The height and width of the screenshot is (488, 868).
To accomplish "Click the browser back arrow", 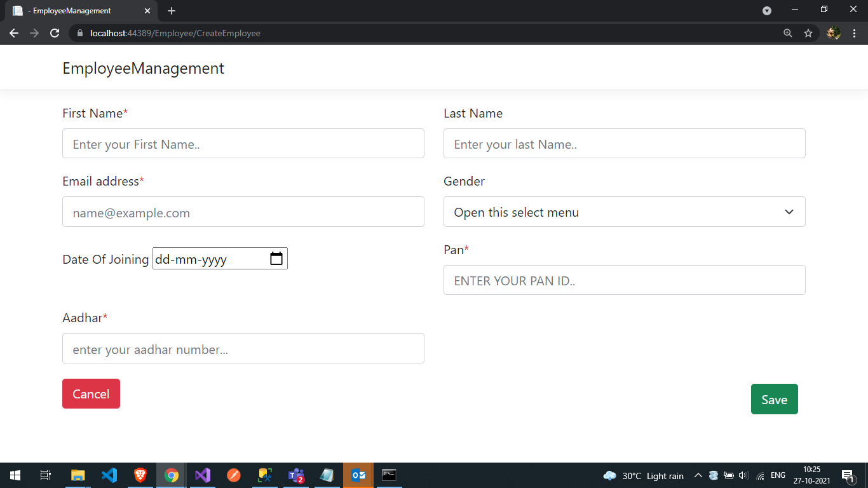I will [x=14, y=33].
